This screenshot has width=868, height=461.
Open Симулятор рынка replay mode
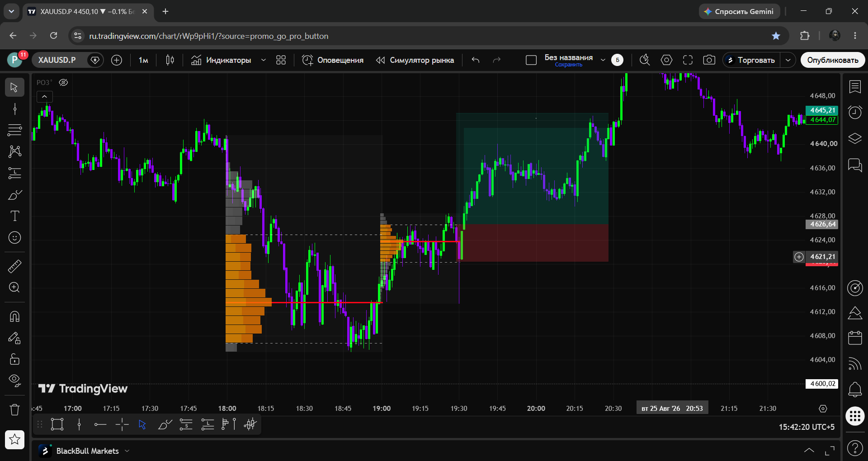tap(415, 60)
